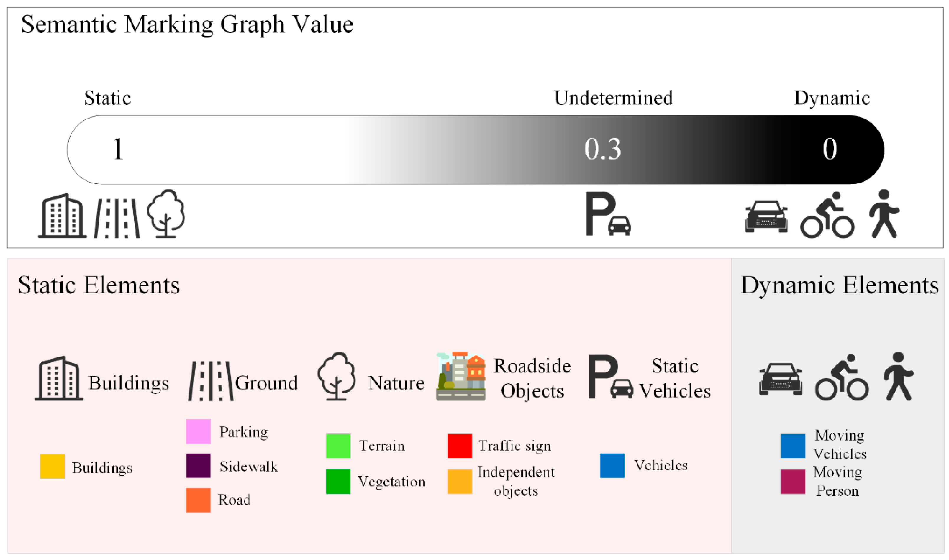Select the yellow Buildings color swatch
This screenshot has height=560, width=949.
pyautogui.click(x=53, y=467)
